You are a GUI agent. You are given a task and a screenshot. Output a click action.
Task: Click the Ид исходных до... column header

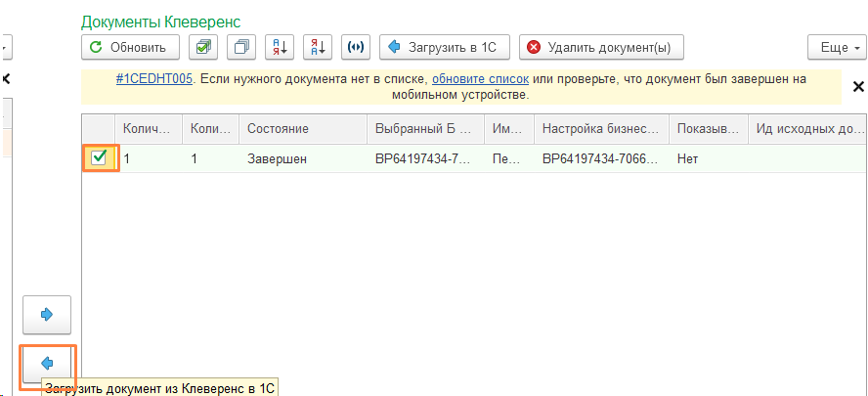[806, 129]
